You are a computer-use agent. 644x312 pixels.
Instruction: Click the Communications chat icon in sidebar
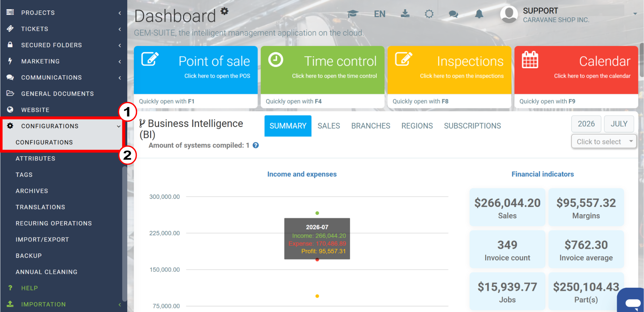tap(10, 77)
